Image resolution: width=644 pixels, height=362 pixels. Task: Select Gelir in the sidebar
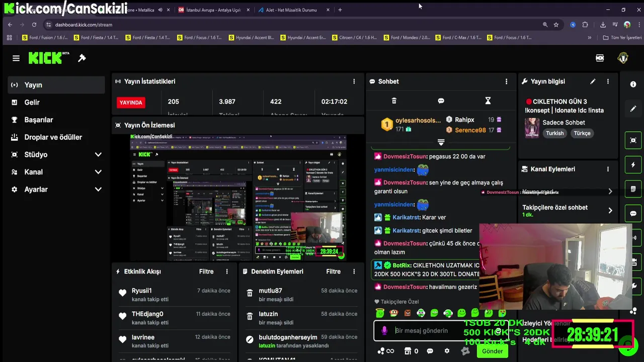(x=56, y=103)
